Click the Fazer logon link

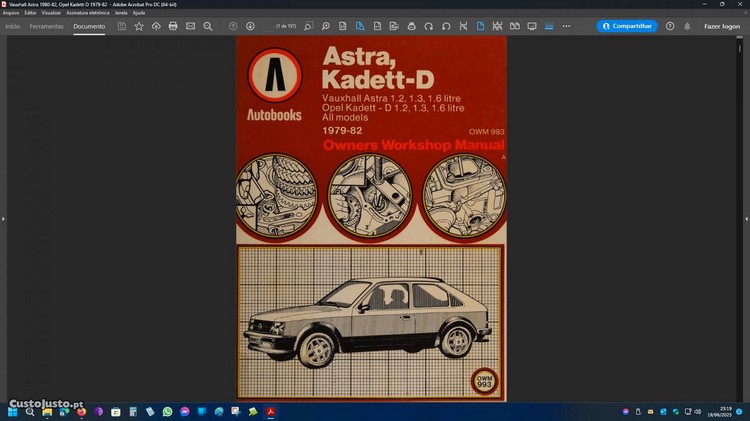click(722, 26)
